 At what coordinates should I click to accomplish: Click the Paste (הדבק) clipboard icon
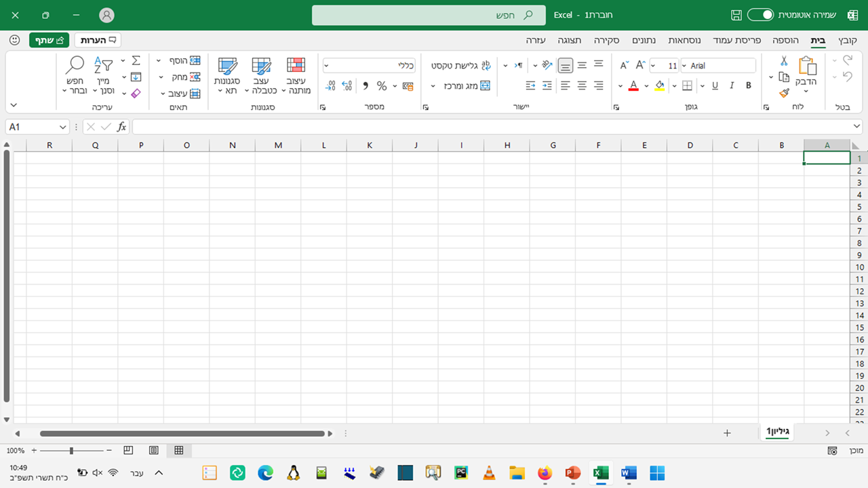tap(807, 66)
